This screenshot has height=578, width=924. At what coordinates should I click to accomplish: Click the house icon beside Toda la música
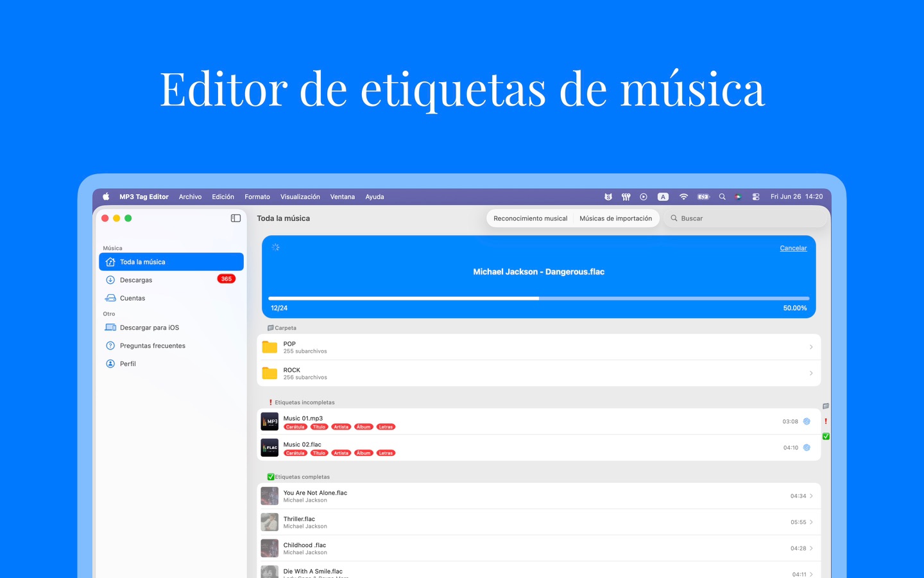110,262
